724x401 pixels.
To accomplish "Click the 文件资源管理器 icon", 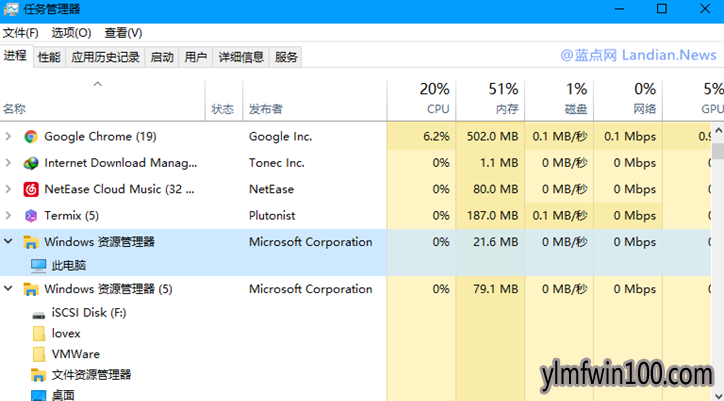I will (38, 375).
